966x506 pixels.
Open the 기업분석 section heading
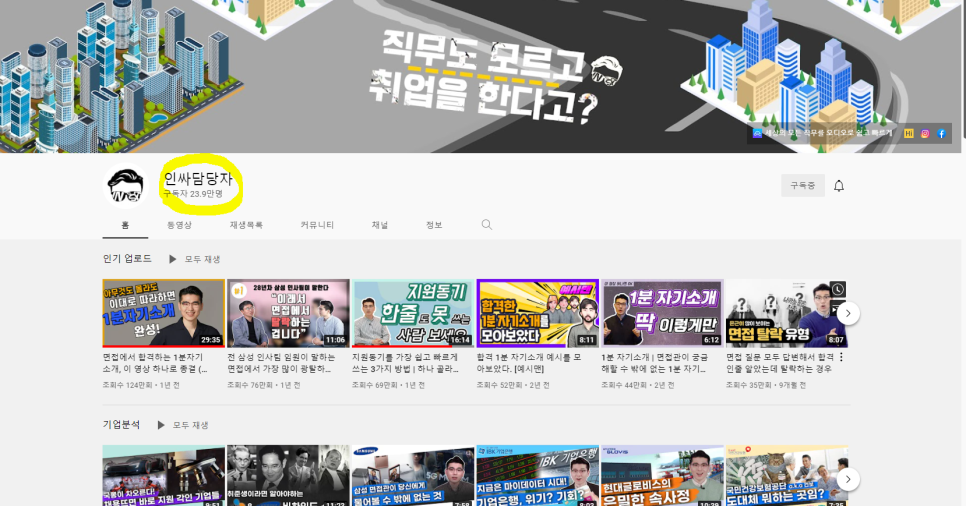coord(121,425)
